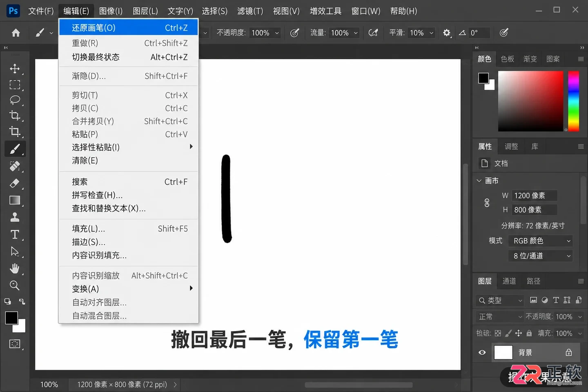The height and width of the screenshot is (392, 588).
Task: Select the Move tool
Action: click(15, 68)
